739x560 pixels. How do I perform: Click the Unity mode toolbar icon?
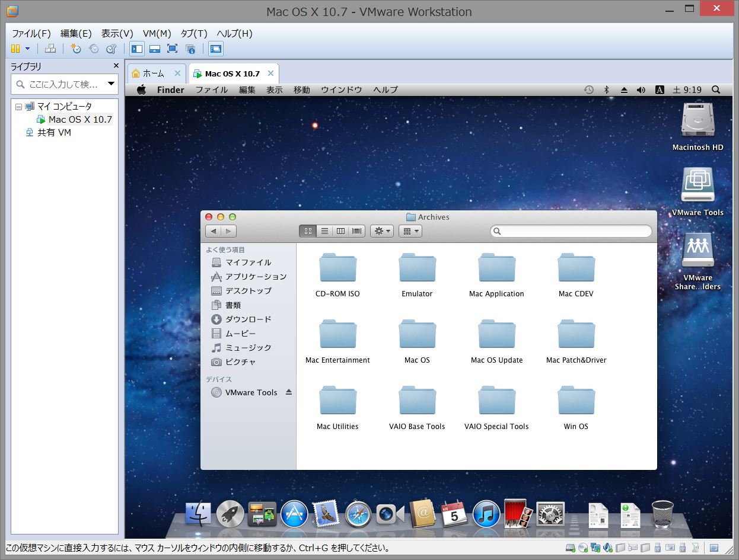click(x=190, y=49)
